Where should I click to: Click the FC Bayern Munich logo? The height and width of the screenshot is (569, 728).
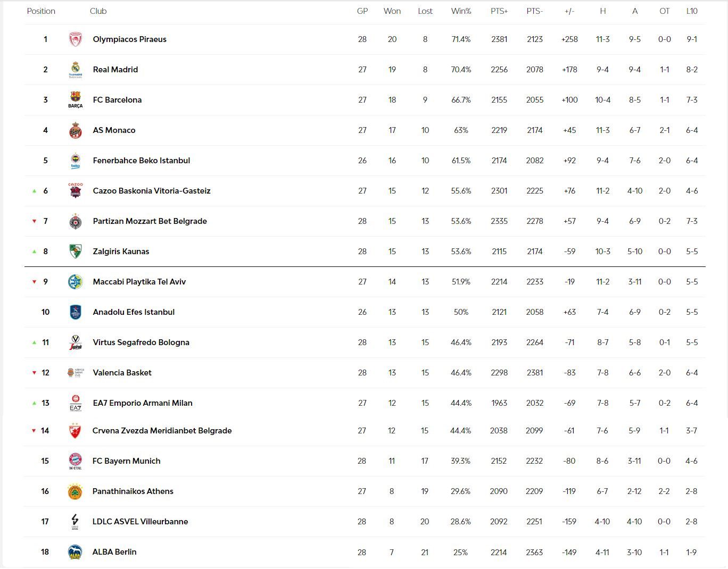click(x=75, y=461)
